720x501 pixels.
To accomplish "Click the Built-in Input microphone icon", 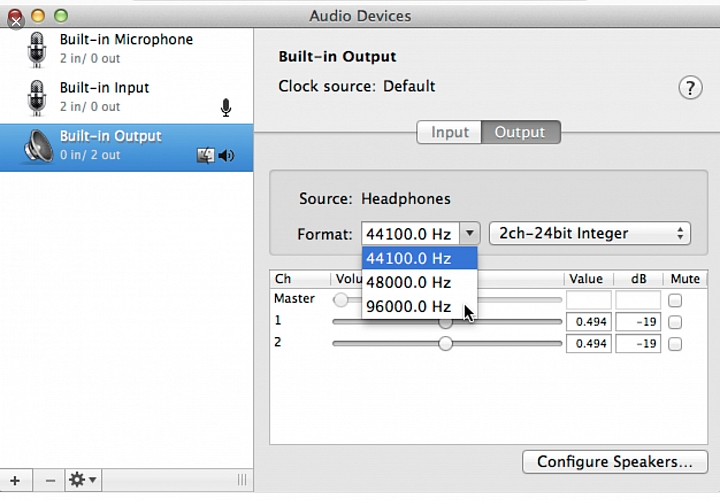I will (x=37, y=98).
